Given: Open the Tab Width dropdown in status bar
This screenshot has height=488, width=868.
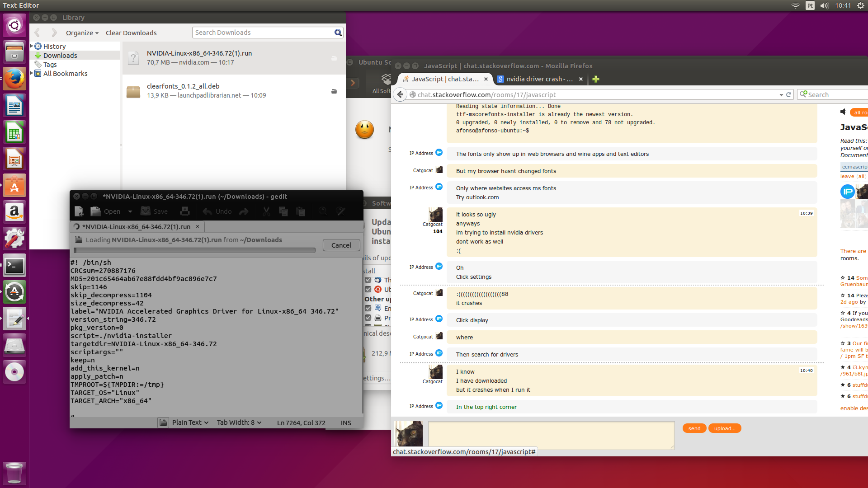Looking at the screenshot, I should click(x=239, y=422).
